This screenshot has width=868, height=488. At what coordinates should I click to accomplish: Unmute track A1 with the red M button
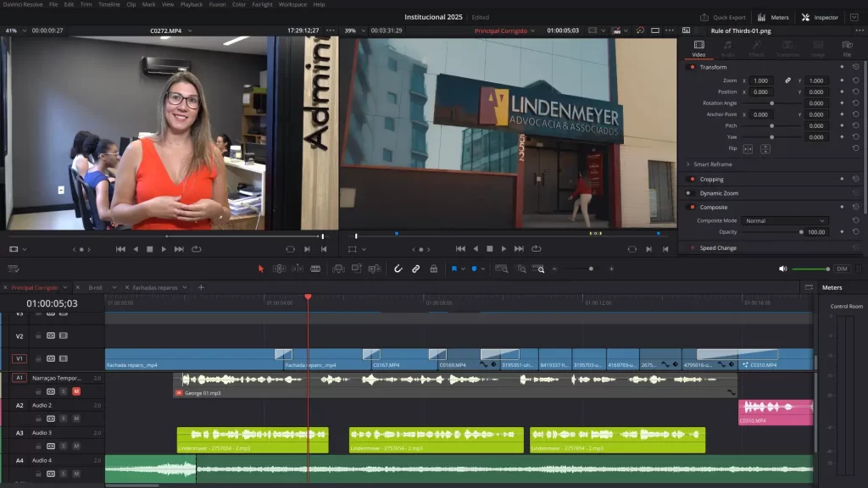point(76,391)
